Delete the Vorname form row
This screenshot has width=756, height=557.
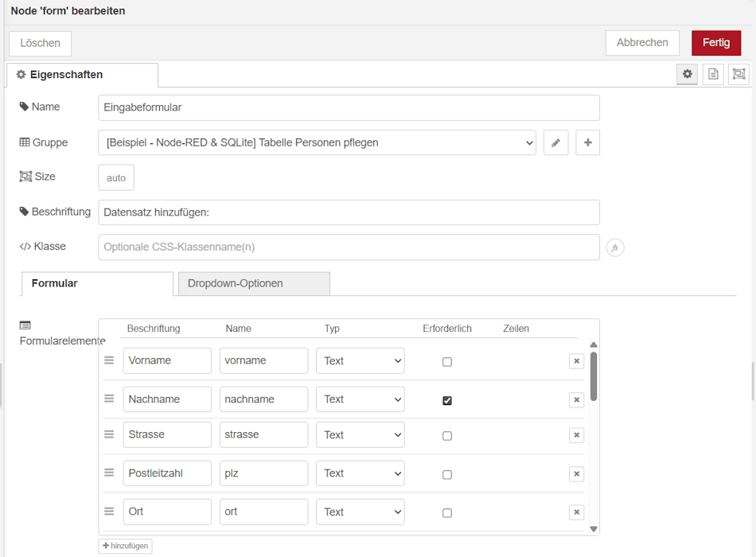point(576,361)
